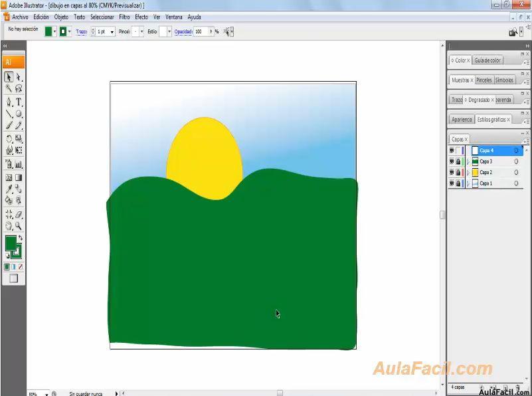The width and height of the screenshot is (532, 396).
Task: Click the Trazo link in control bar
Action: (82, 31)
